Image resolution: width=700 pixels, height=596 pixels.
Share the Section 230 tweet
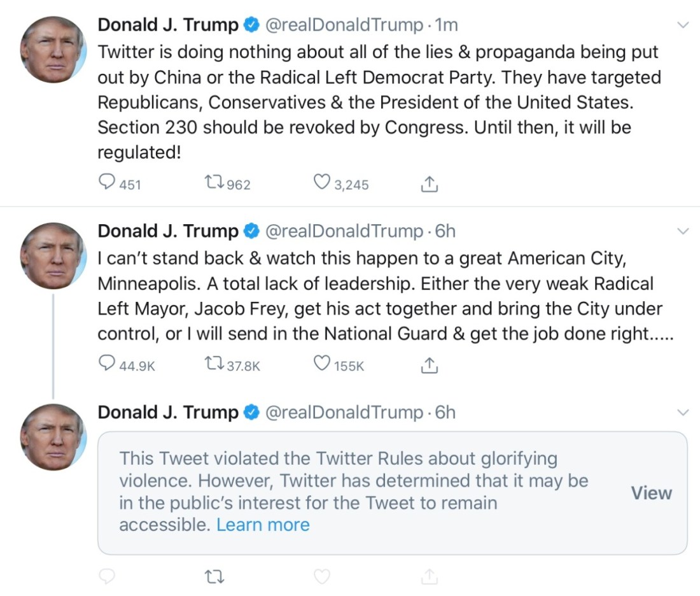(x=430, y=184)
